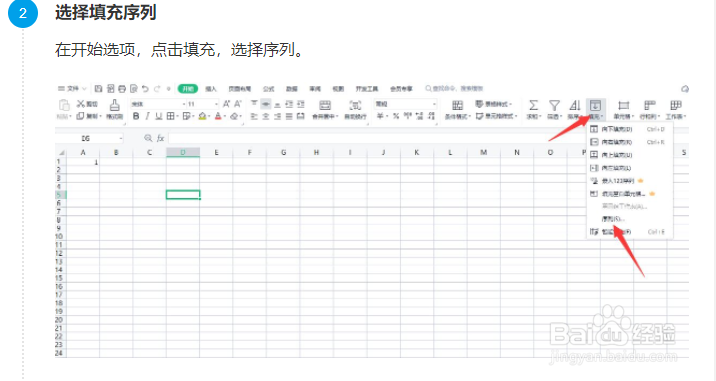Open the table style dropdown
This screenshot has height=381, width=716.
tap(494, 104)
